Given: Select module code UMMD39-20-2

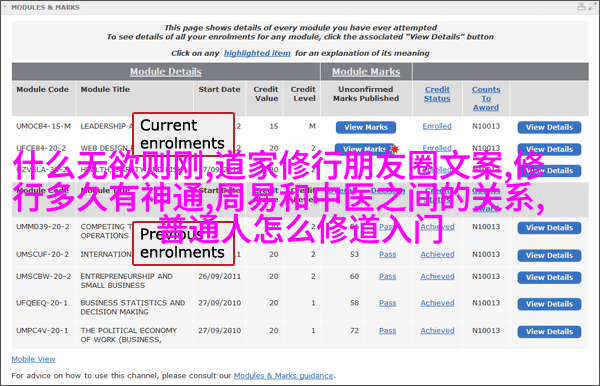Looking at the screenshot, I should pos(42,227).
